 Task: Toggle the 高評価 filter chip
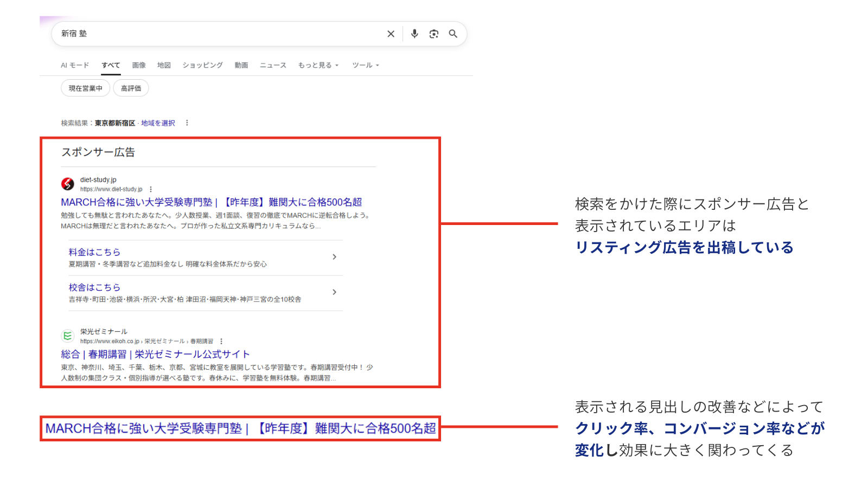click(x=131, y=88)
